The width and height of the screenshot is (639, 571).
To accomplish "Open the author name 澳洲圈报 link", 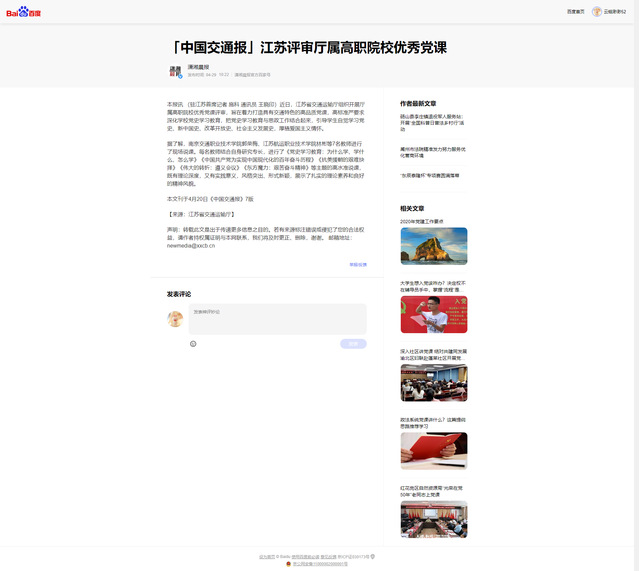I will 198,67.
